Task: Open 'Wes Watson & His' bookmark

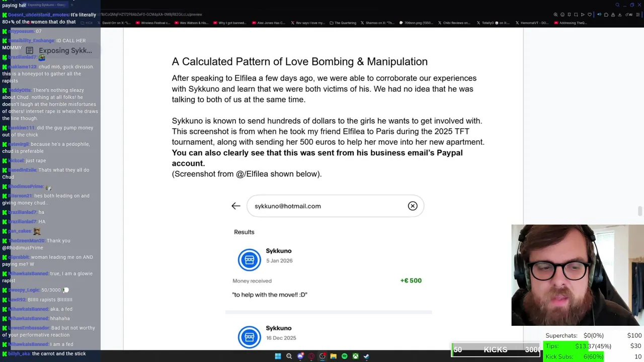Action: [191, 23]
